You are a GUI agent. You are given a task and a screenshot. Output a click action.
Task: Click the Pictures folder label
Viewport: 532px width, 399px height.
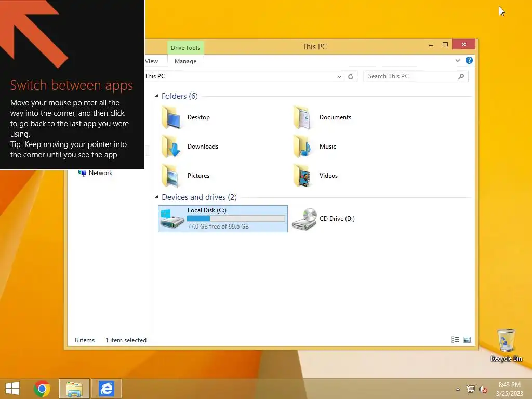coord(198,176)
